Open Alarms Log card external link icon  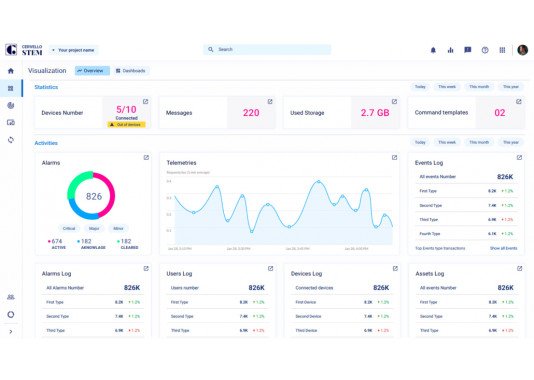(x=146, y=268)
